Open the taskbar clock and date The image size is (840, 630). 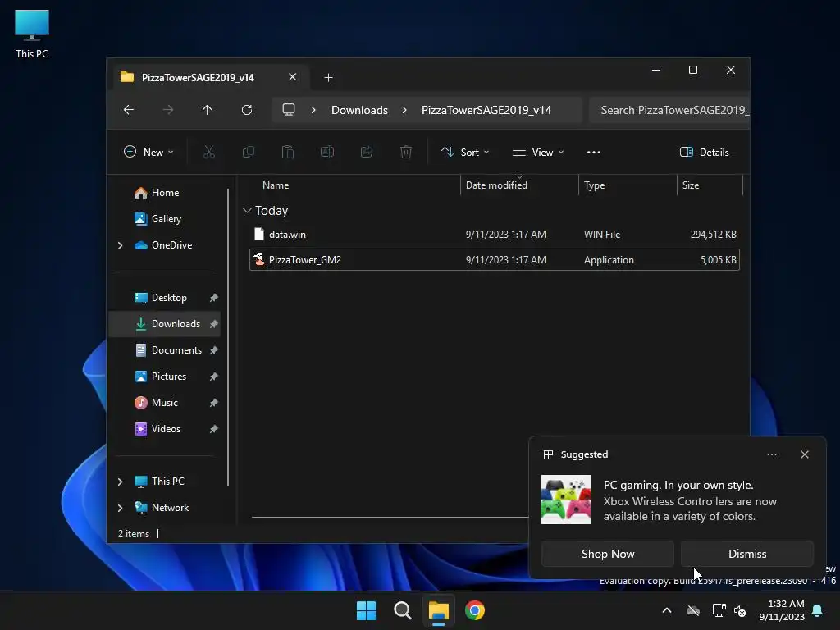(782, 610)
